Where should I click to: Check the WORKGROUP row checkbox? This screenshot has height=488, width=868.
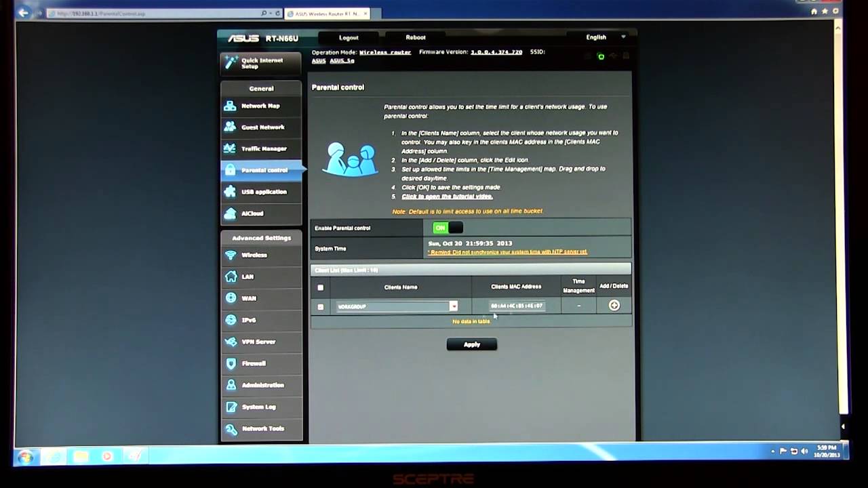[x=321, y=306]
